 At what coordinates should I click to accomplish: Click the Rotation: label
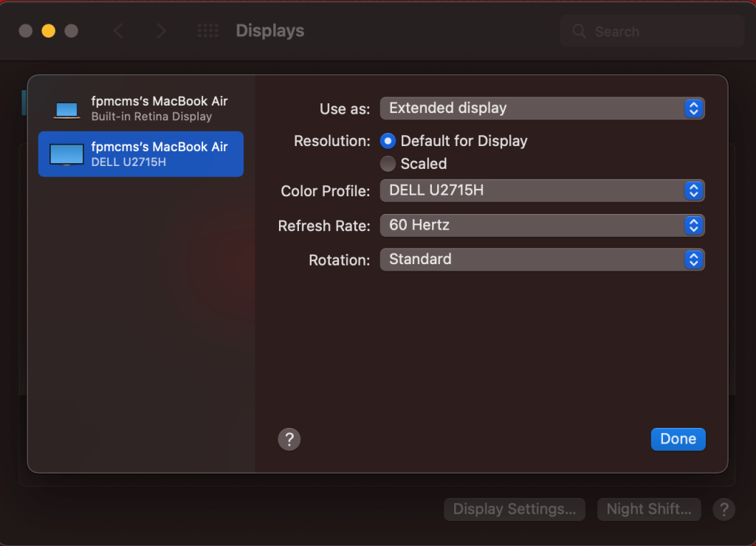[340, 260]
